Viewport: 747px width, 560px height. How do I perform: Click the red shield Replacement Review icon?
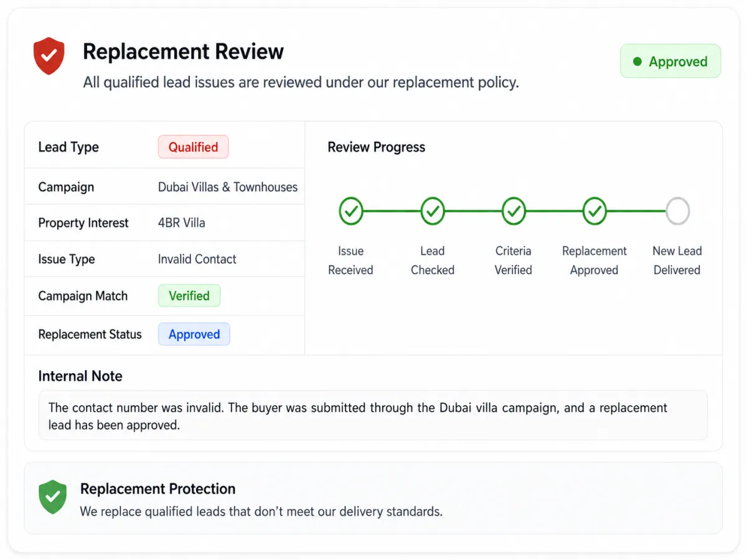click(49, 55)
